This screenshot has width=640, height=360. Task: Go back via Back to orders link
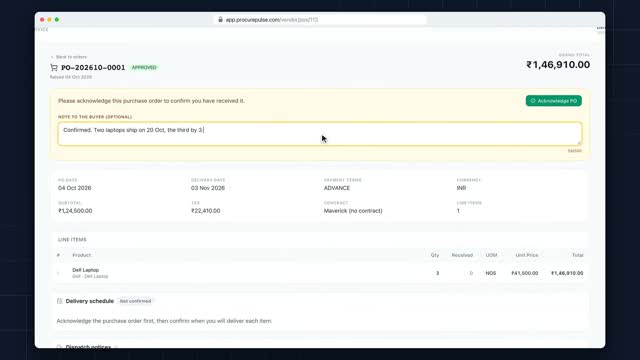[69, 57]
